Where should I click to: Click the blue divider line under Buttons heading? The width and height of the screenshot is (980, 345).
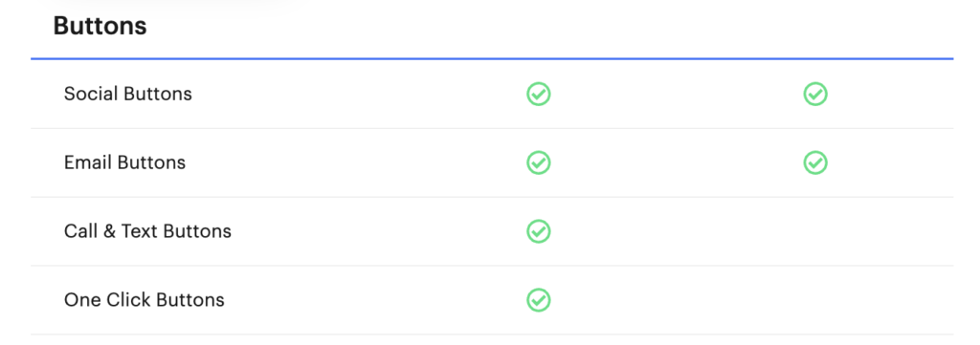pyautogui.click(x=492, y=58)
